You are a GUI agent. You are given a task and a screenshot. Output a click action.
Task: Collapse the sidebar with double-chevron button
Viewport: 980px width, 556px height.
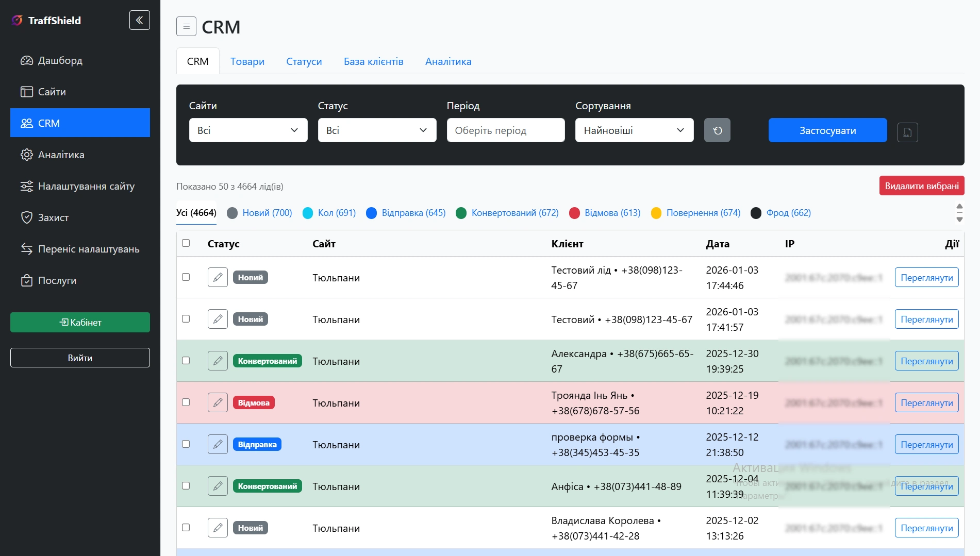click(139, 20)
